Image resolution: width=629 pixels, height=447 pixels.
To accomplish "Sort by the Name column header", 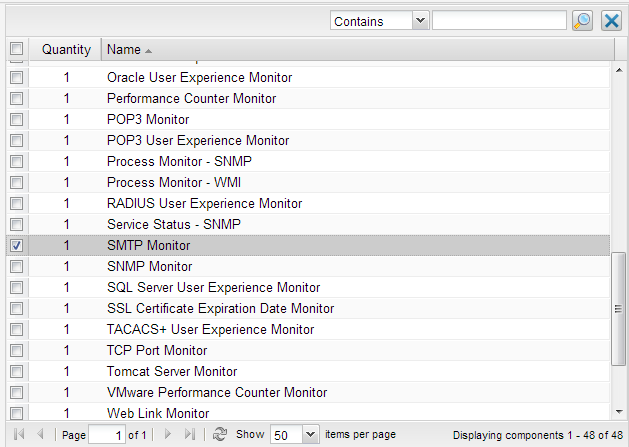I will (x=357, y=49).
